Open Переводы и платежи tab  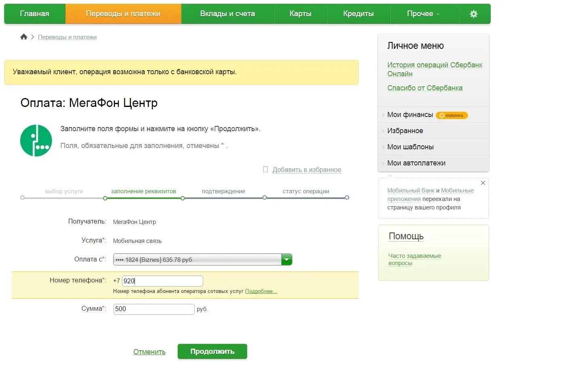point(123,14)
